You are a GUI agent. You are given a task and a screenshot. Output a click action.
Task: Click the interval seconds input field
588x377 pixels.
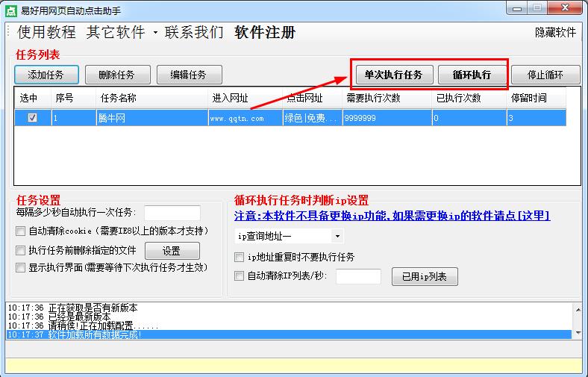point(172,213)
